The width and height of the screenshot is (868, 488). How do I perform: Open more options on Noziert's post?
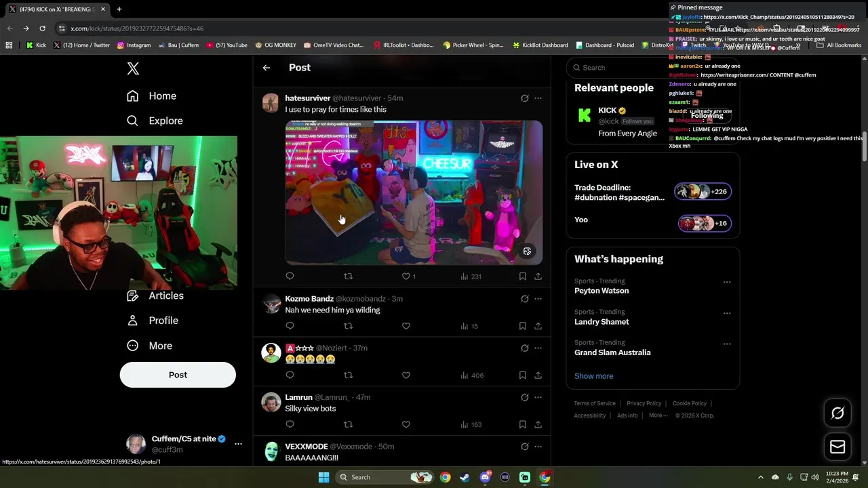(x=538, y=348)
